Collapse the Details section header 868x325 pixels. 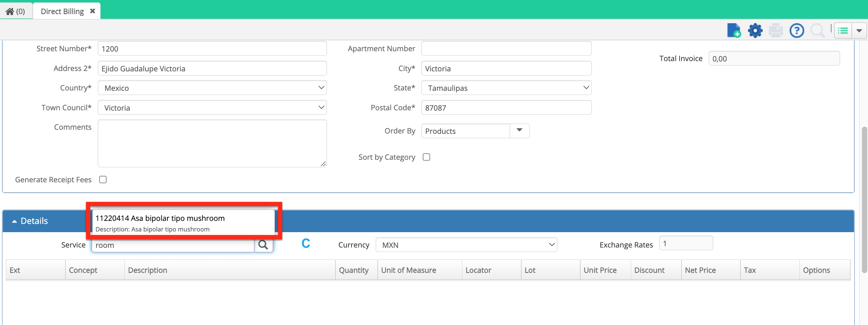30,221
